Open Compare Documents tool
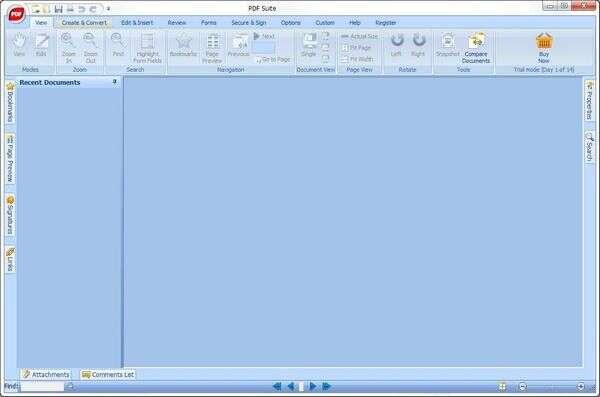 (476, 48)
